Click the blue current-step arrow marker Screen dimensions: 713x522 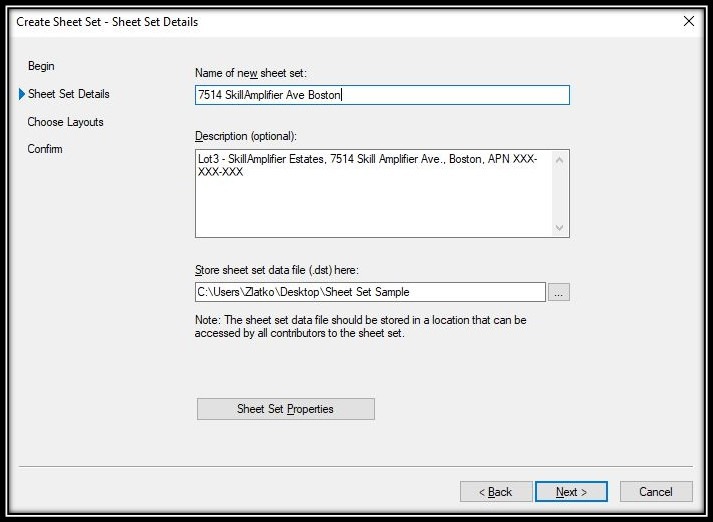[22, 94]
